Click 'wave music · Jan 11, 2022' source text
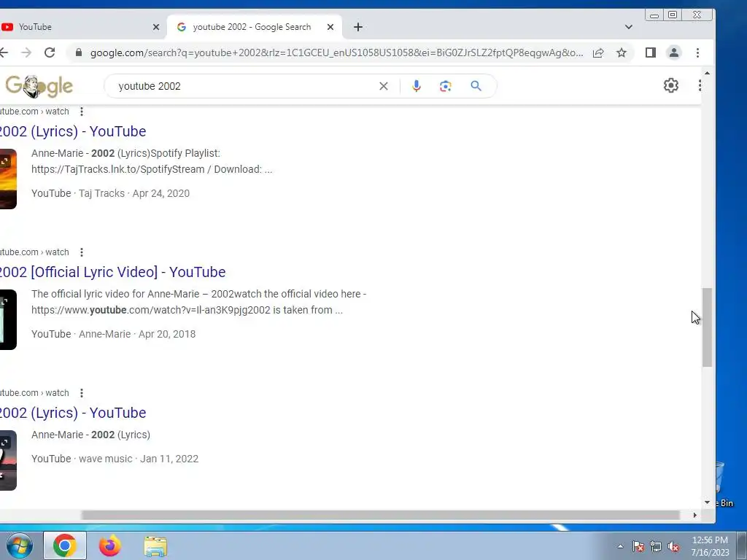The height and width of the screenshot is (560, 747). point(139,459)
